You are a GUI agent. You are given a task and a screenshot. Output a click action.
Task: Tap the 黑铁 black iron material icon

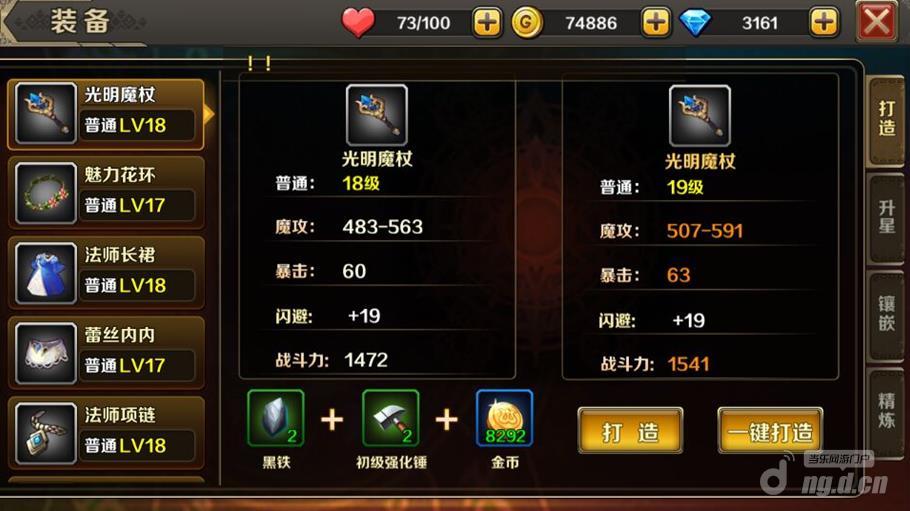276,418
